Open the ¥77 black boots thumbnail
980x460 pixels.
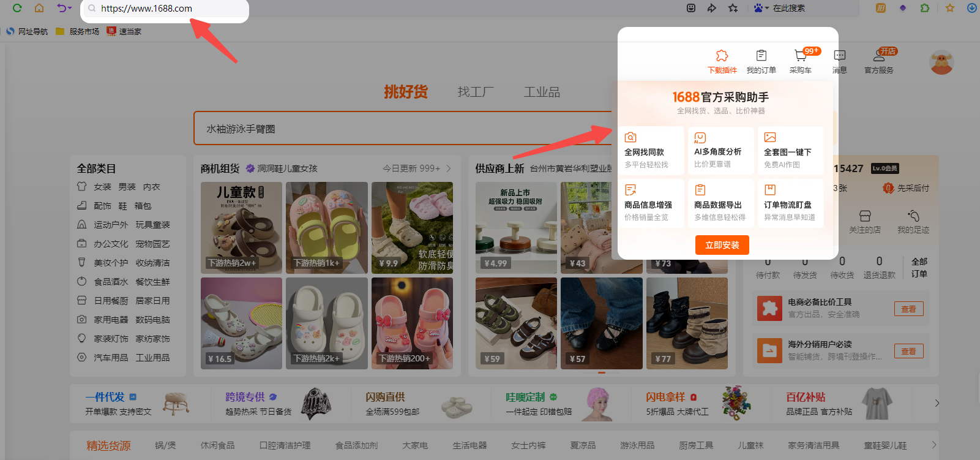[687, 323]
